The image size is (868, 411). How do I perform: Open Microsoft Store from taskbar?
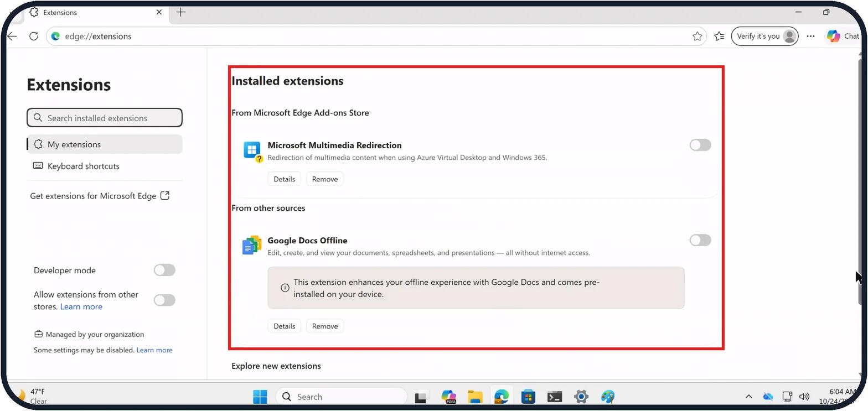click(x=528, y=397)
